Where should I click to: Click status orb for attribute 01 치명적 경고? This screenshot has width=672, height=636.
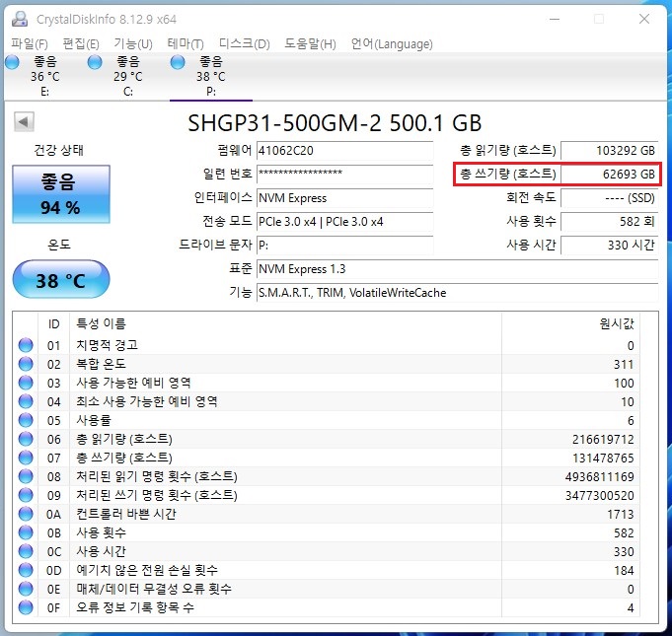click(x=26, y=345)
